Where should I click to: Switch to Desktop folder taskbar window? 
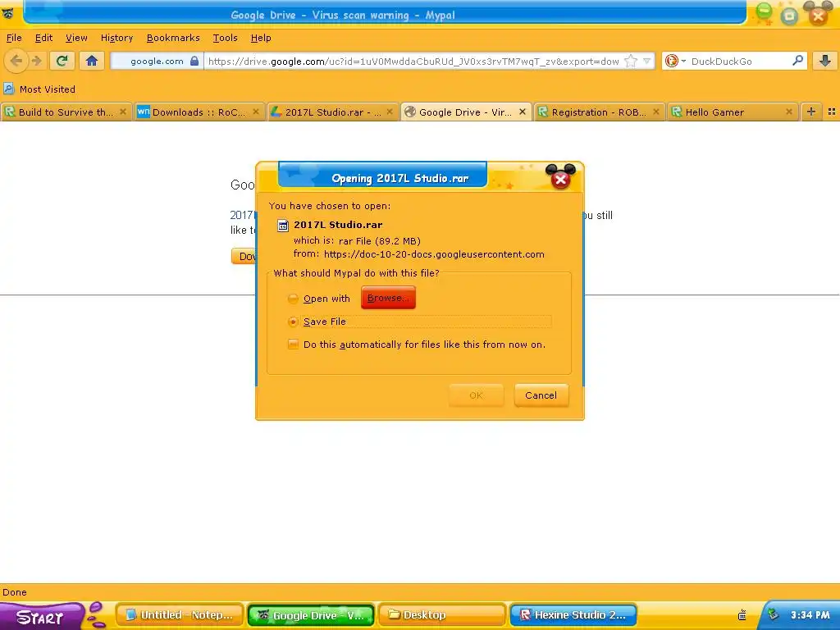(442, 615)
